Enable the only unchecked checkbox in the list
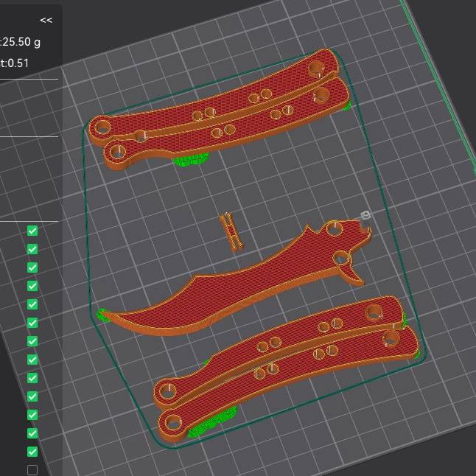The height and width of the screenshot is (476, 476). pos(32,470)
